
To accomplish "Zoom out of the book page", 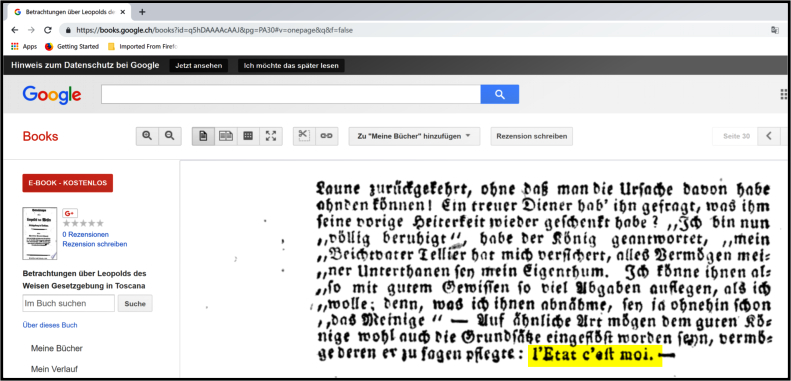I will 170,136.
